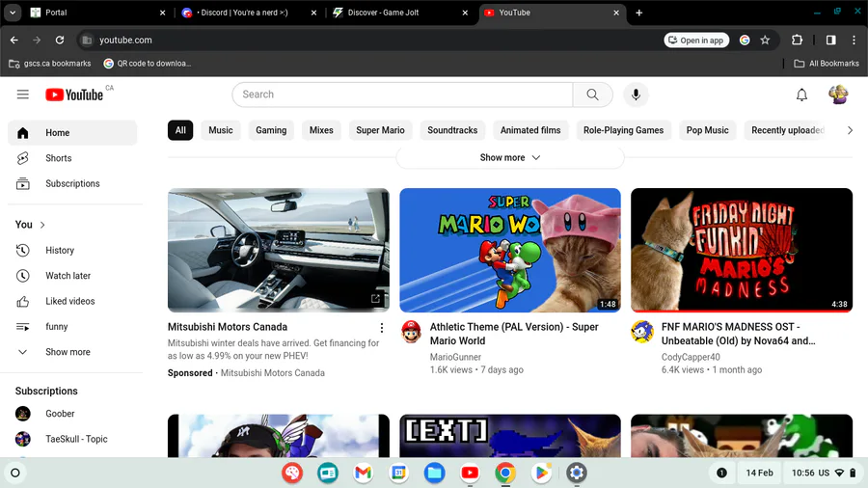Open Gmail from the shelf
Screen dimensions: 868x488
point(364,473)
